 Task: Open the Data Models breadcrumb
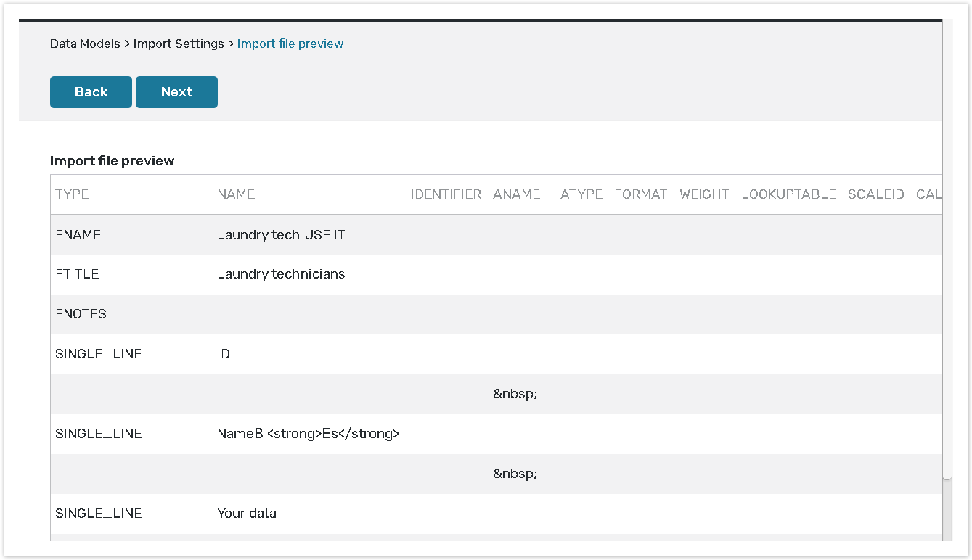coord(85,44)
